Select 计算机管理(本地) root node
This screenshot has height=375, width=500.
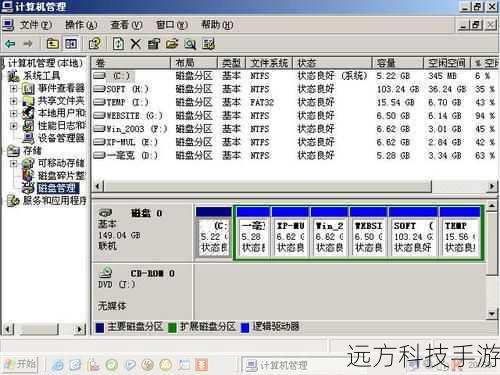[x=45, y=63]
